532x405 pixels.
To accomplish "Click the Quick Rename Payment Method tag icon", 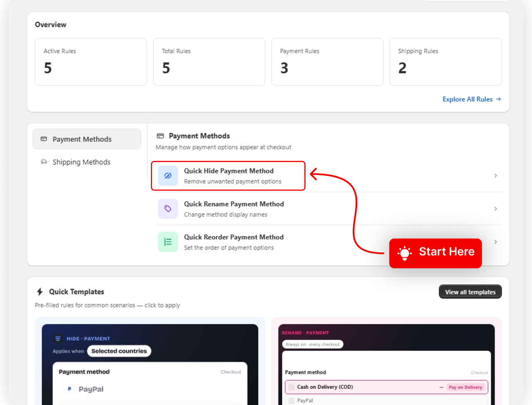I will point(168,209).
